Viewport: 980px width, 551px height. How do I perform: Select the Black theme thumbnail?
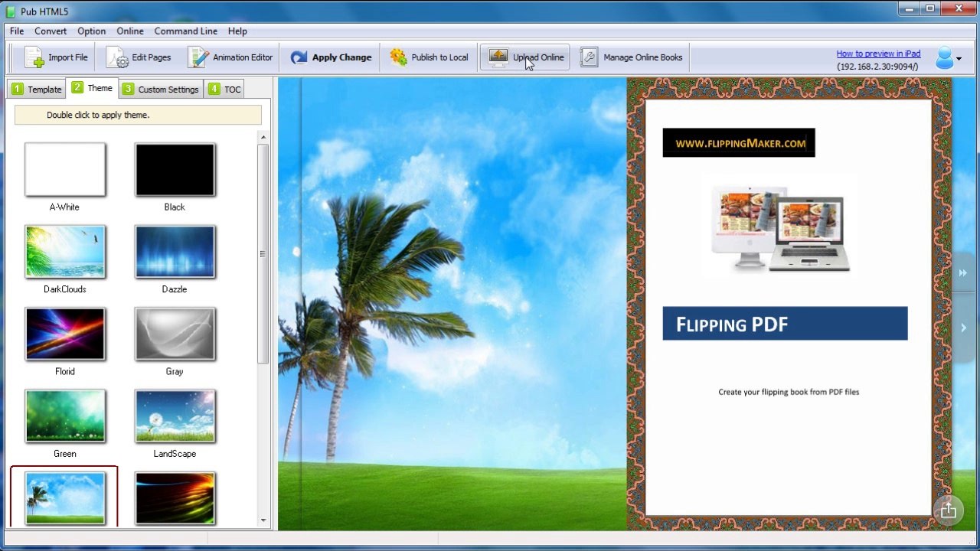pyautogui.click(x=175, y=169)
